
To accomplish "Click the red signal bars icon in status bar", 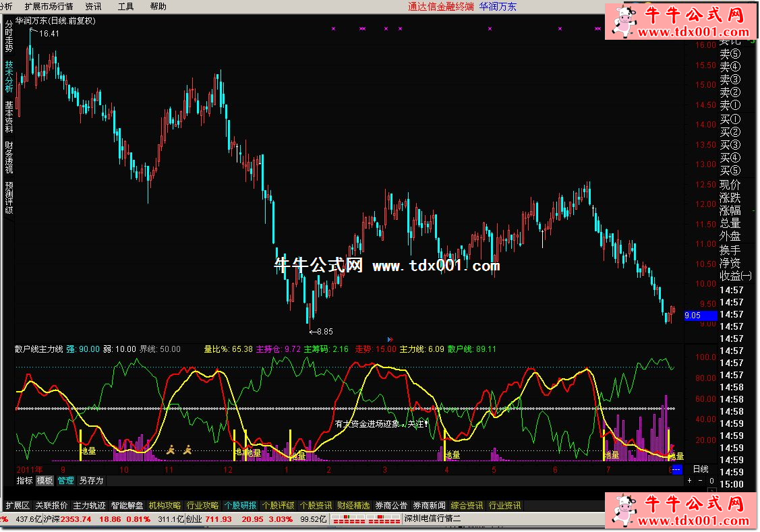I will coord(366,519).
